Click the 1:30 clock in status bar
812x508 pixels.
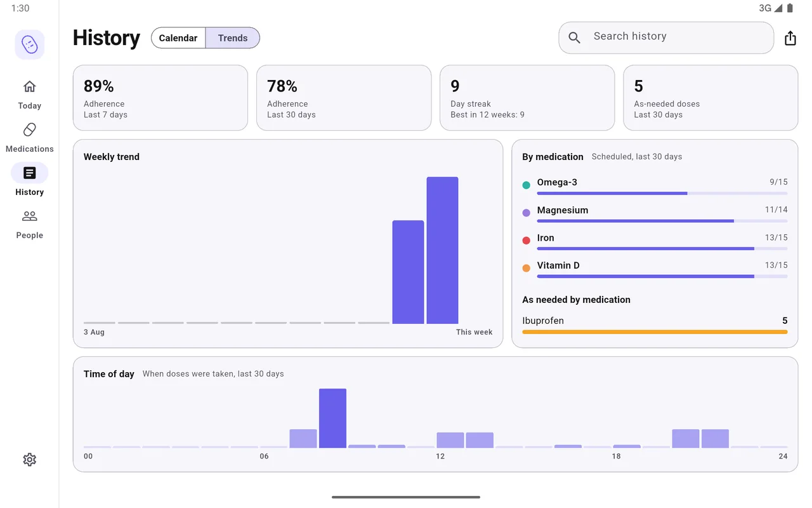(x=20, y=8)
